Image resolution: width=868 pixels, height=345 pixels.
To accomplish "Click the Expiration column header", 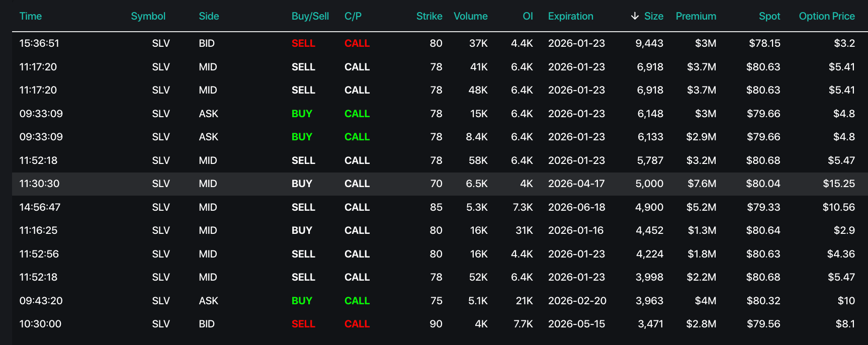I will 570,16.
